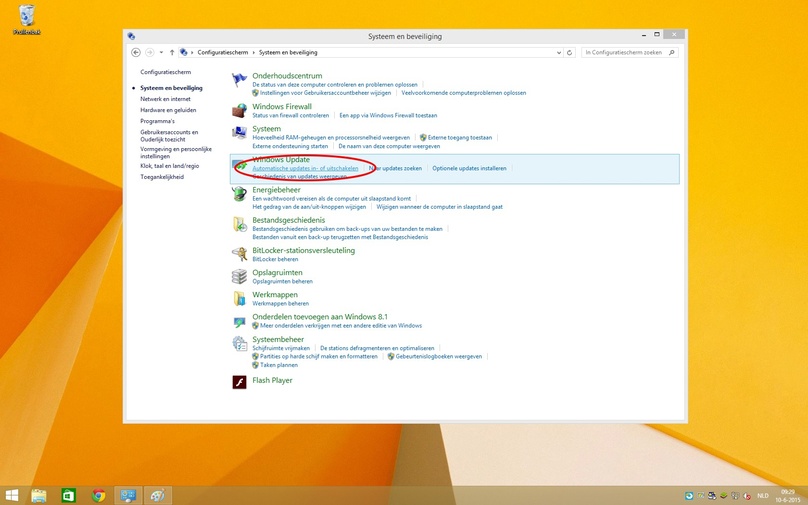Open the recent locations dropdown arrow
808x505 pixels.
coord(161,52)
